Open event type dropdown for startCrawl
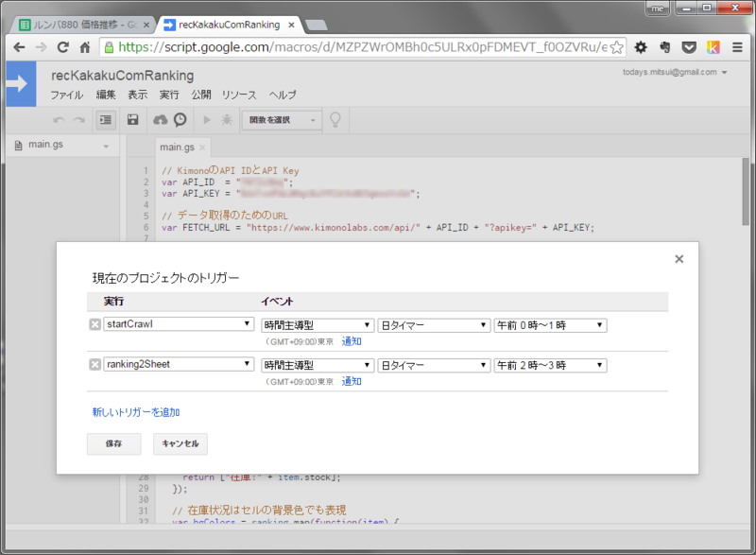The height and width of the screenshot is (555, 756). [x=318, y=325]
